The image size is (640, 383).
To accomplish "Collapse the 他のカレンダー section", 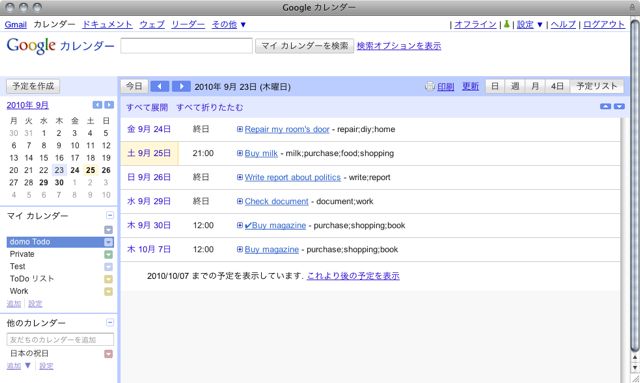I will (x=110, y=323).
